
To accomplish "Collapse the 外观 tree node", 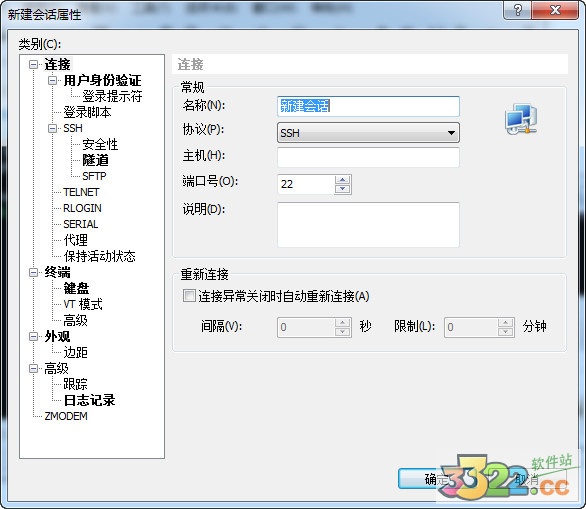I will (x=34, y=337).
